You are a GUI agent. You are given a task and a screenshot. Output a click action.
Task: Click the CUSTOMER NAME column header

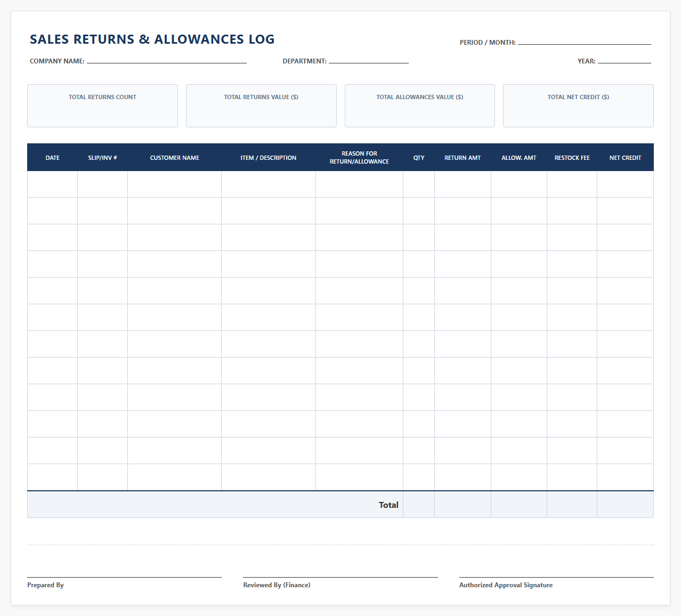175,158
